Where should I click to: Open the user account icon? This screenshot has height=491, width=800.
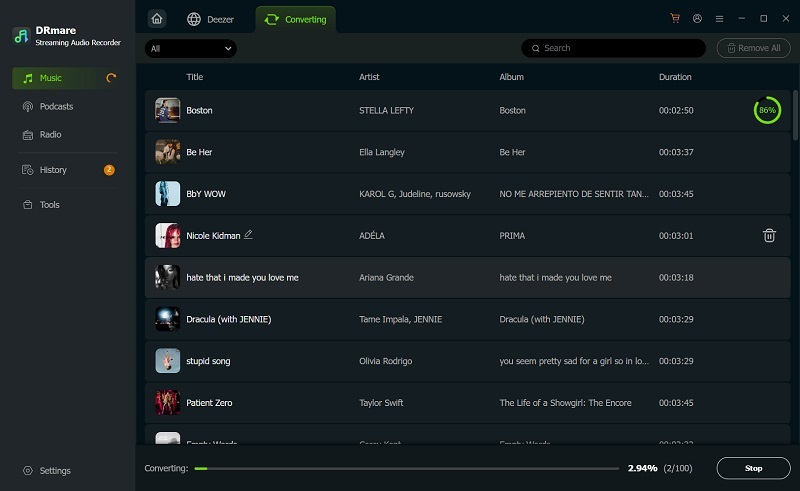(x=697, y=18)
